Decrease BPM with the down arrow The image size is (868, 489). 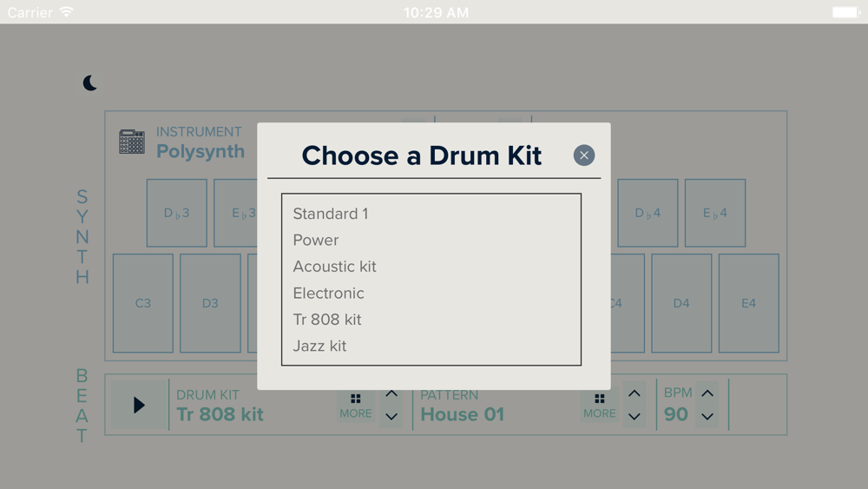(707, 416)
